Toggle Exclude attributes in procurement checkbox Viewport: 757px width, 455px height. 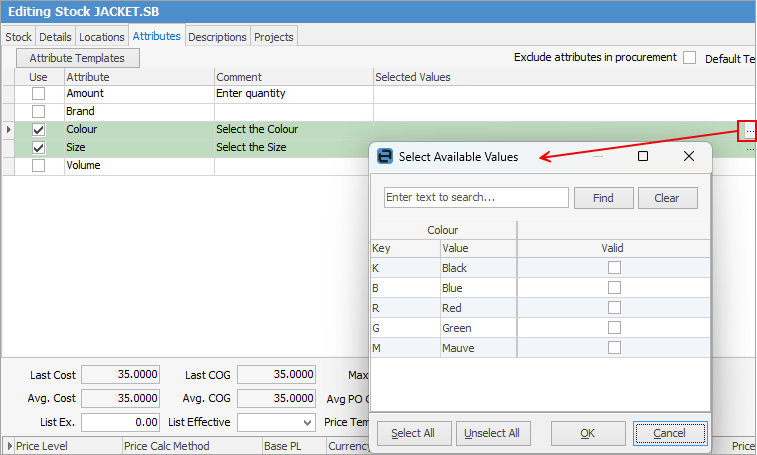pos(689,58)
